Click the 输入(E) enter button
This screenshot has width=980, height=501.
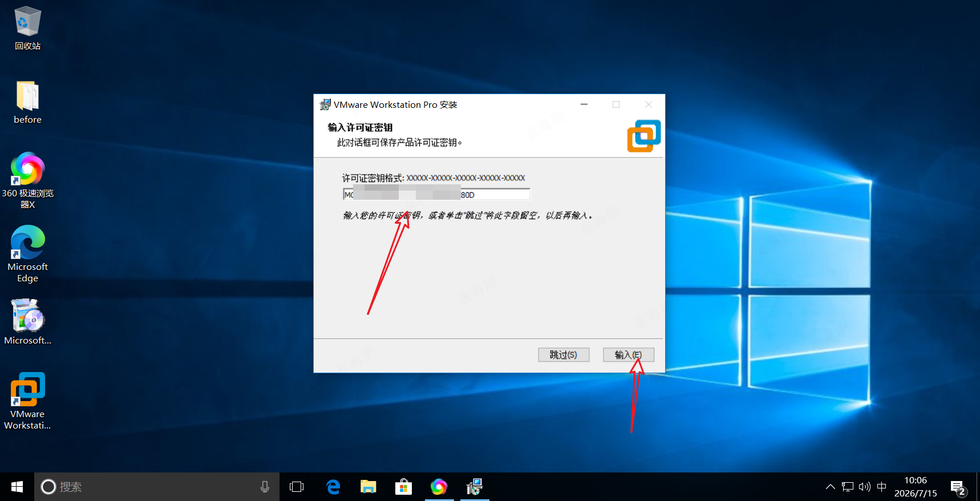pos(629,355)
